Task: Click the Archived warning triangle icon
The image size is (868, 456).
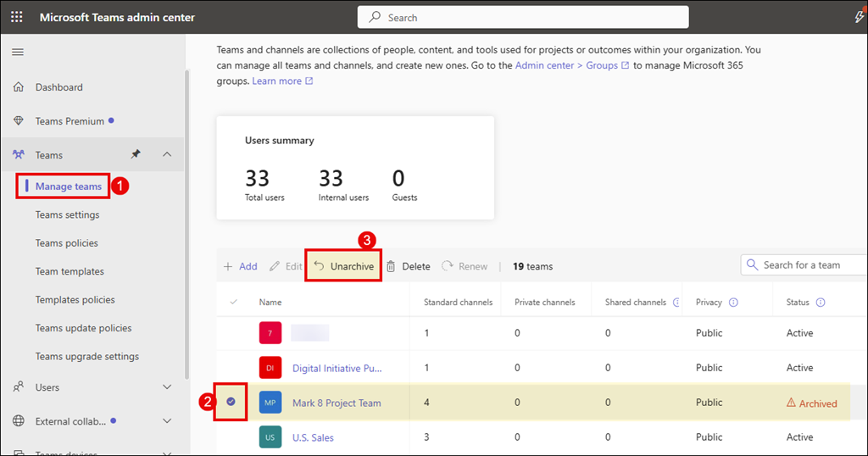Action: [x=791, y=403]
